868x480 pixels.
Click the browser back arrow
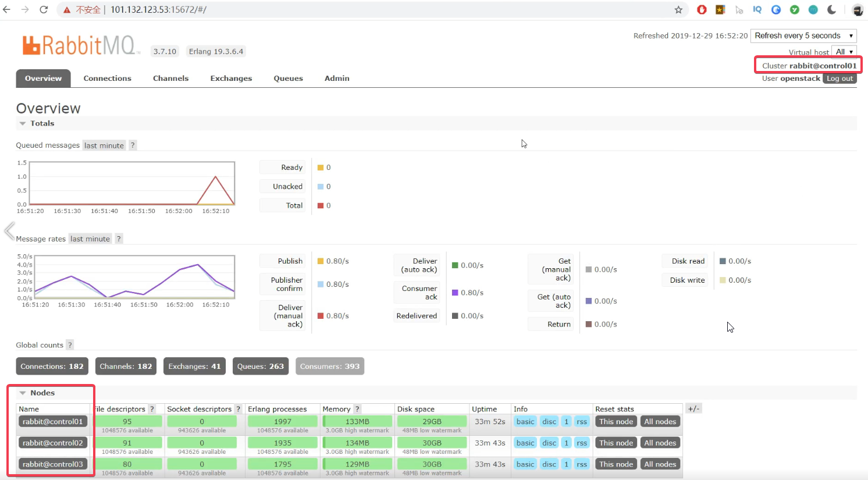[7, 9]
